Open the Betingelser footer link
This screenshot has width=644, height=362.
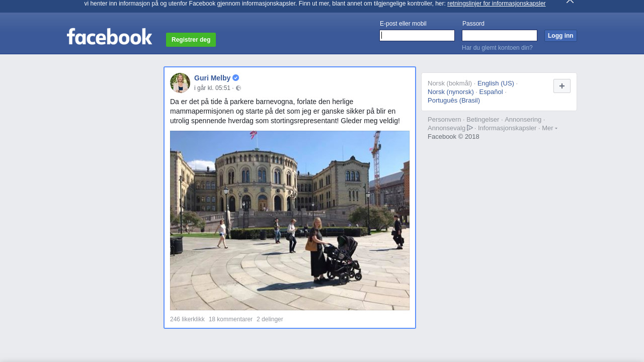(483, 119)
